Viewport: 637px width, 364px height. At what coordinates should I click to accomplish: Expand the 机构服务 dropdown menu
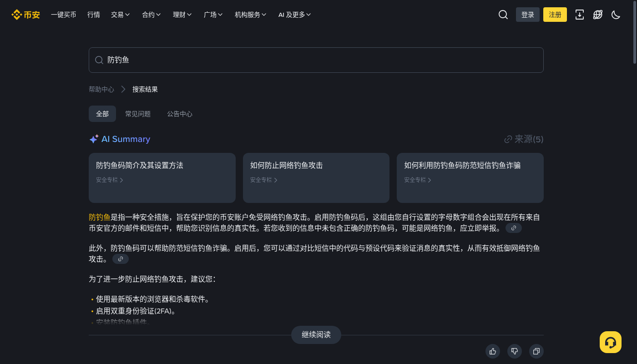pyautogui.click(x=251, y=15)
